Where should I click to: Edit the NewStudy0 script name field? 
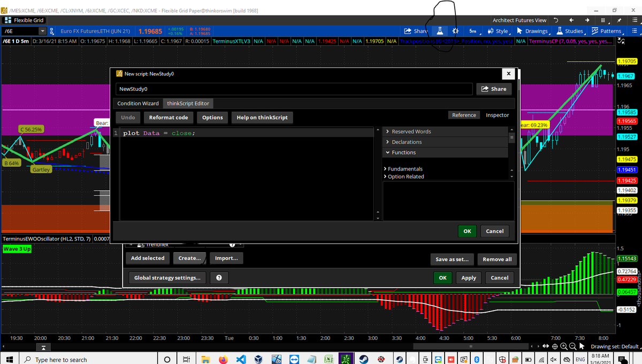coord(294,89)
